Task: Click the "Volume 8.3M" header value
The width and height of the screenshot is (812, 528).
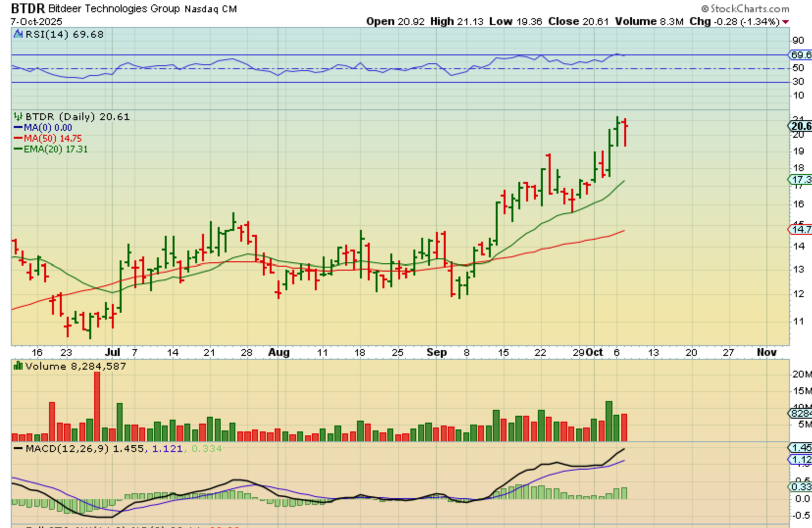Action: (x=649, y=22)
